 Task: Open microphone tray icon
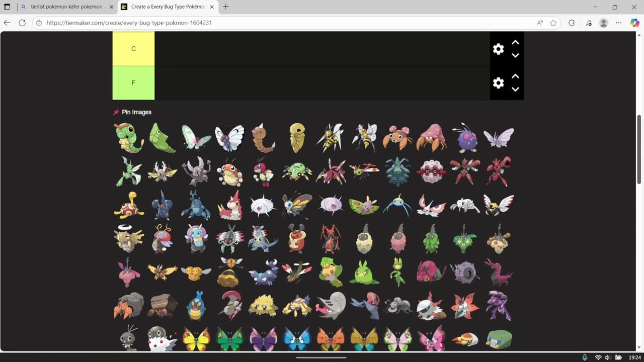pos(585,357)
